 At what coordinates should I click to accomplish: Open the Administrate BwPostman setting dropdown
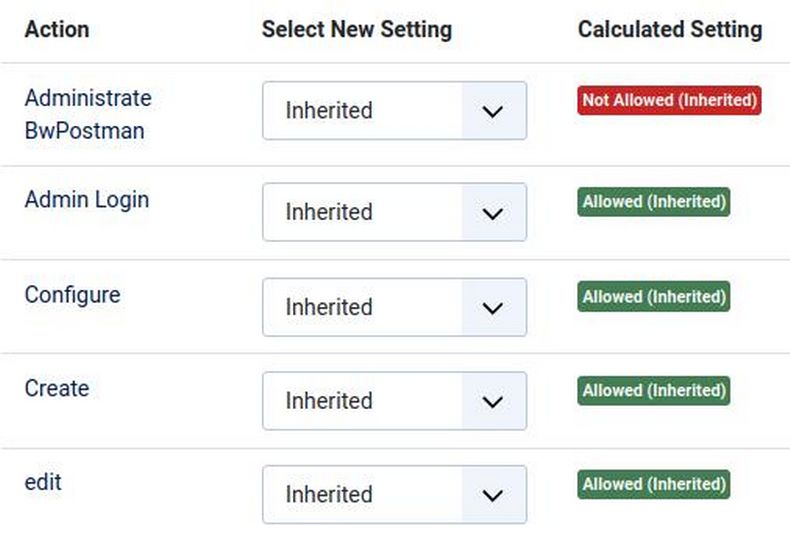tap(394, 111)
